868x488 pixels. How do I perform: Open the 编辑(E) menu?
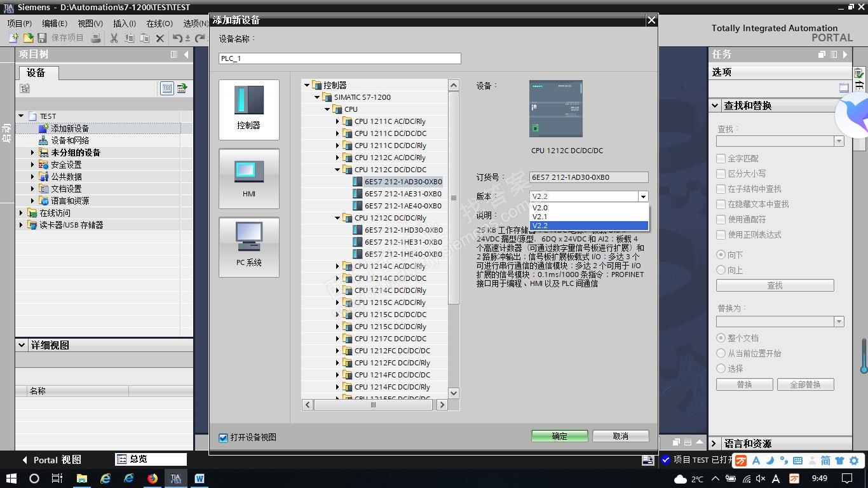(x=55, y=24)
